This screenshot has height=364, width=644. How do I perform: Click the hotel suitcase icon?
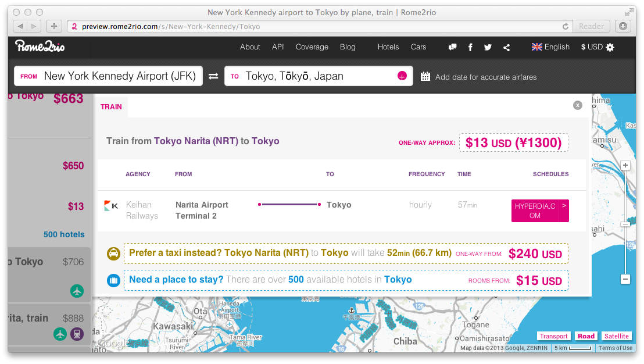tap(114, 280)
